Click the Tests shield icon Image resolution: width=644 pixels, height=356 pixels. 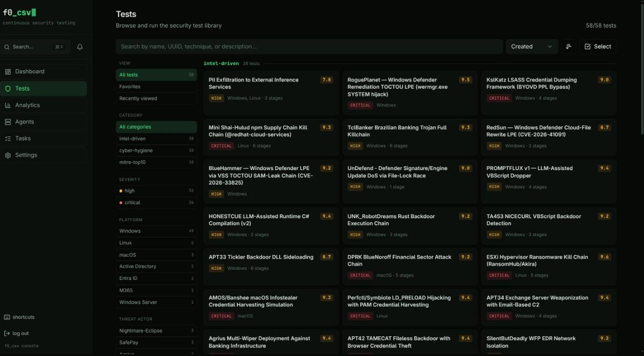8,89
